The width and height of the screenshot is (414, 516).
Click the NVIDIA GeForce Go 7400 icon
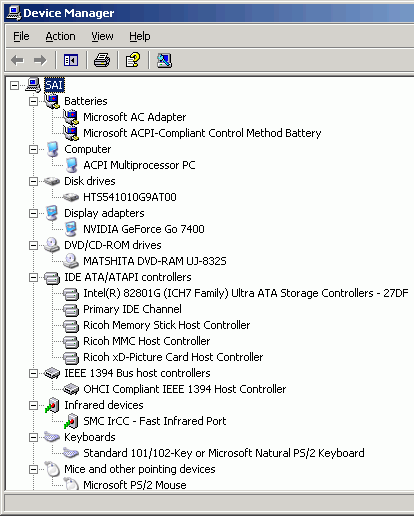71,229
